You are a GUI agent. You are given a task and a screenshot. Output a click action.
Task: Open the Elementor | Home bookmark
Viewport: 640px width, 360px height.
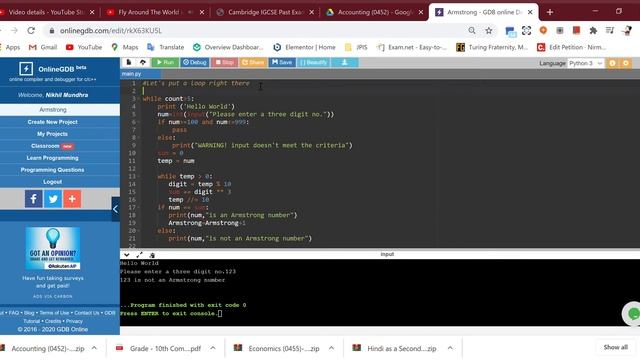tap(304, 47)
